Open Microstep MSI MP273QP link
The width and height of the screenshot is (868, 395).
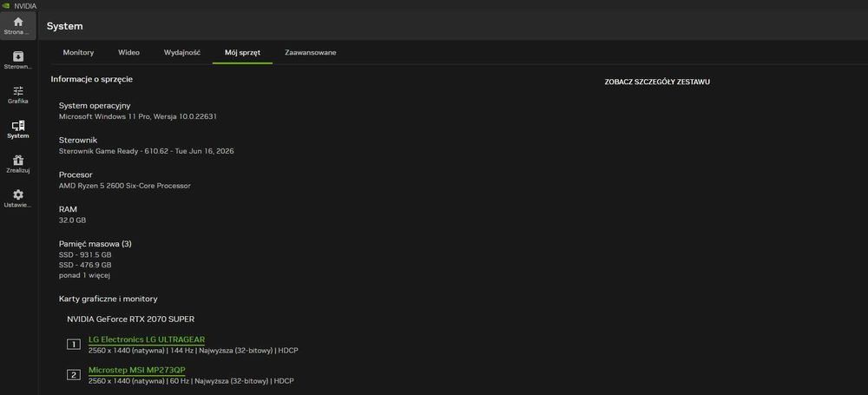(137, 370)
